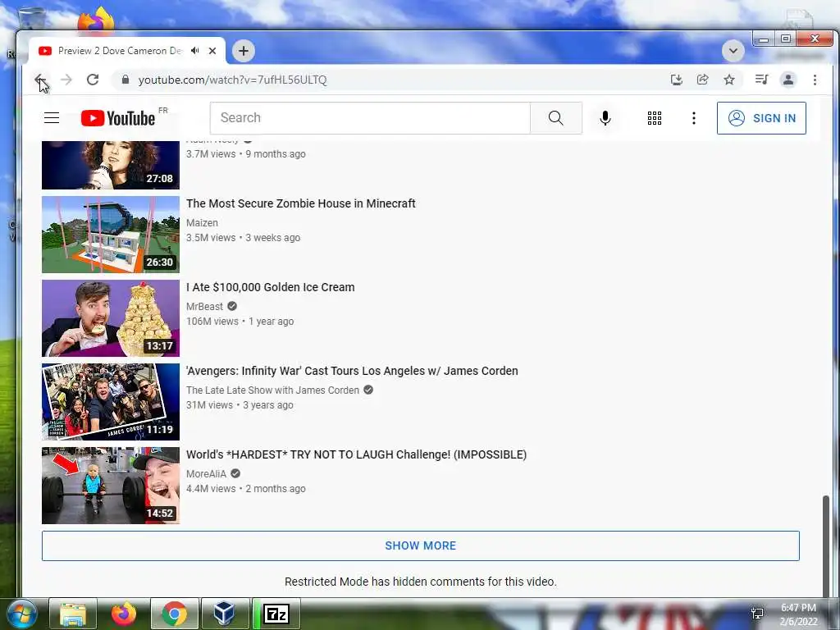The height and width of the screenshot is (630, 840).
Task: Open the YouTube apps grid icon
Action: (654, 118)
